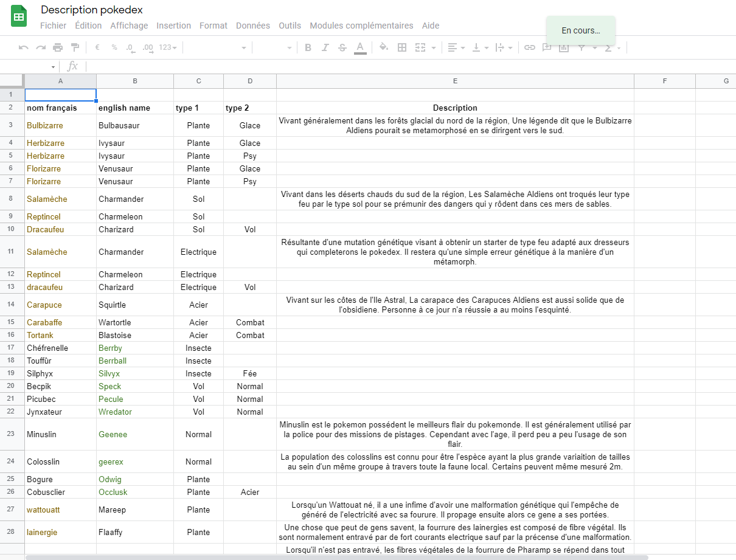Viewport: 736px width, 560px height.
Task: Click the name box field
Action: (x=29, y=67)
